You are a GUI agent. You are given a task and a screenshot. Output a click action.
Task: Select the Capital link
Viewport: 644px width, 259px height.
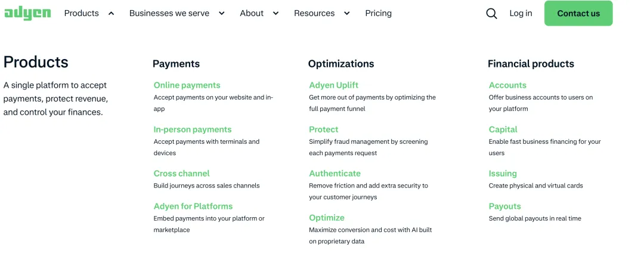(x=503, y=129)
